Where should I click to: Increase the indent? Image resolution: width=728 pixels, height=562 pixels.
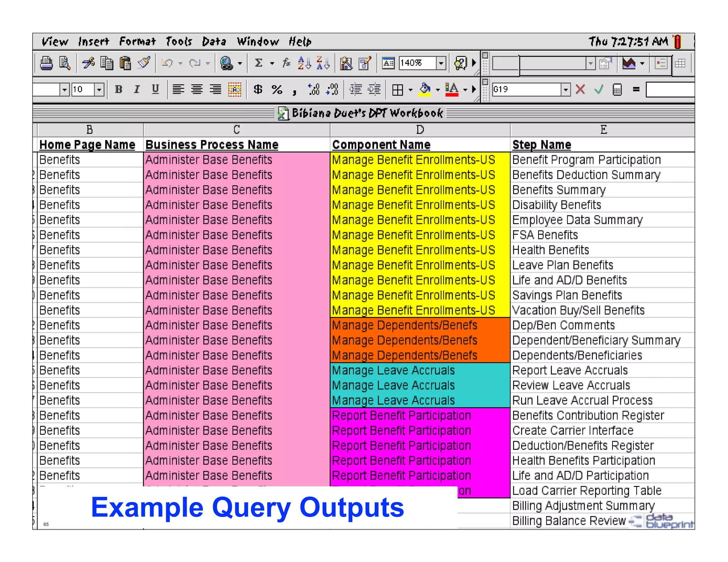[374, 89]
